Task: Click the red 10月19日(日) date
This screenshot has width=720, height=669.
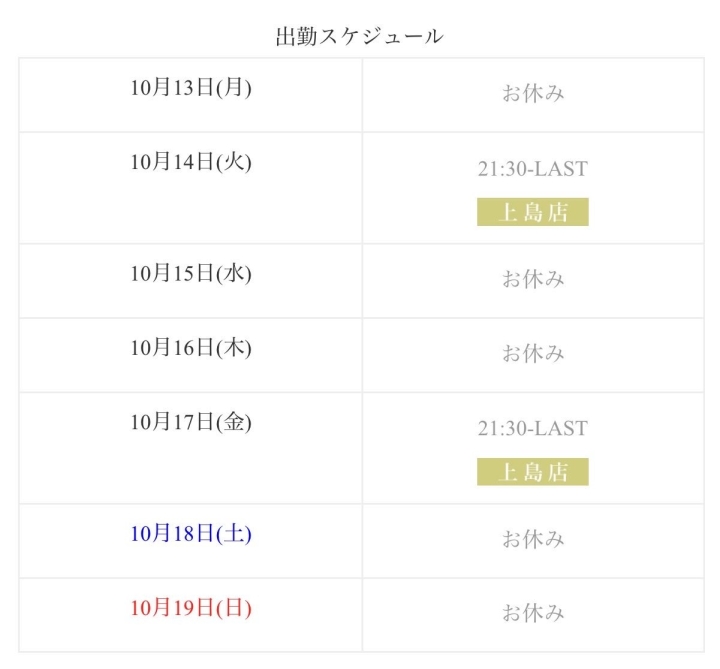Action: (190, 607)
